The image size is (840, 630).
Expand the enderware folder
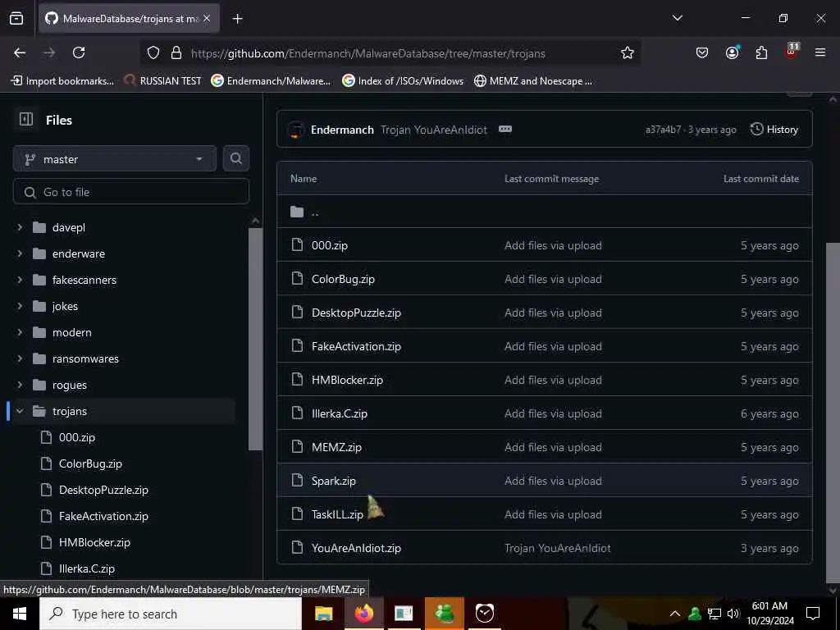[x=20, y=253]
